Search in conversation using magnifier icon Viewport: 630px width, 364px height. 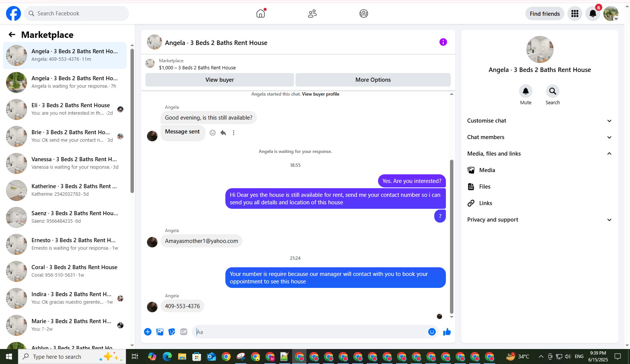pyautogui.click(x=553, y=91)
